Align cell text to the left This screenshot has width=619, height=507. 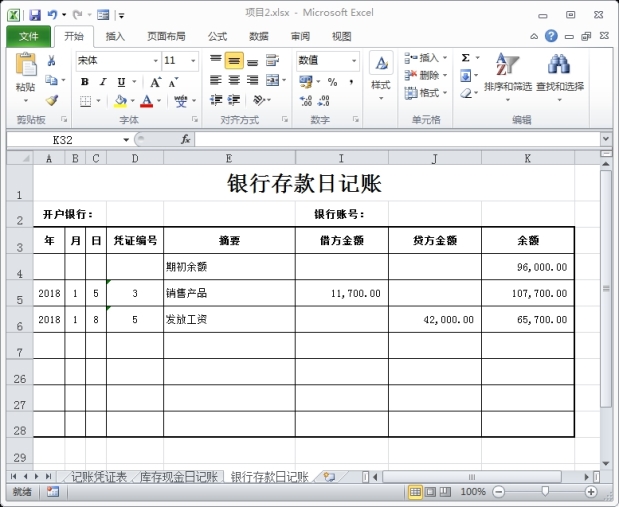(x=216, y=80)
